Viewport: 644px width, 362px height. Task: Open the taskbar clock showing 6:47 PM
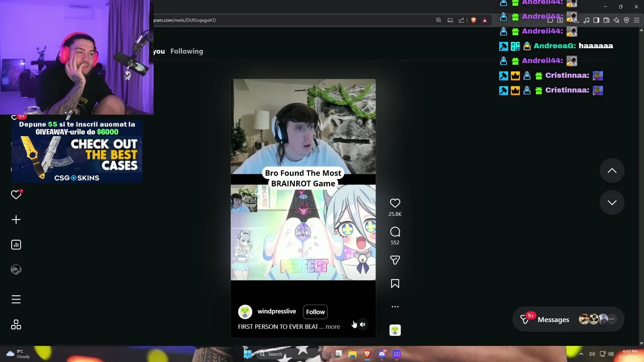(630, 354)
